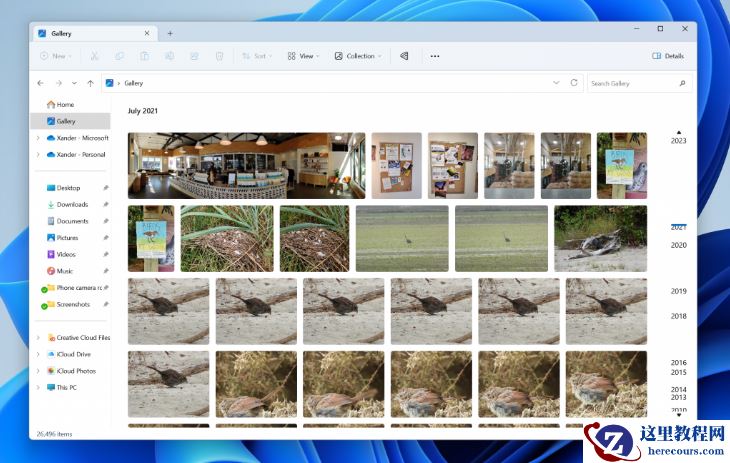Click the Share icon in toolbar
This screenshot has width=730, height=463.
(x=194, y=56)
